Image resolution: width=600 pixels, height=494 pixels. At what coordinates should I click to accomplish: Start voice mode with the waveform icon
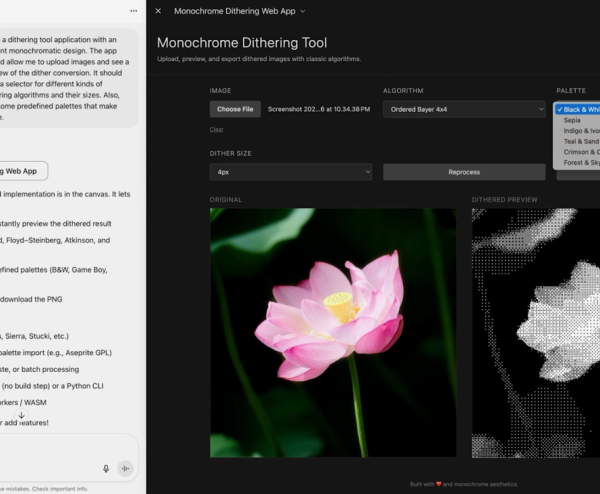pos(126,468)
